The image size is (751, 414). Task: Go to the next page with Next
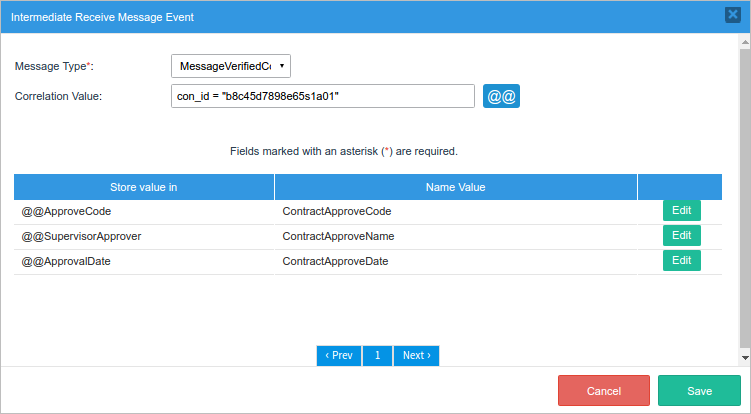(x=416, y=356)
